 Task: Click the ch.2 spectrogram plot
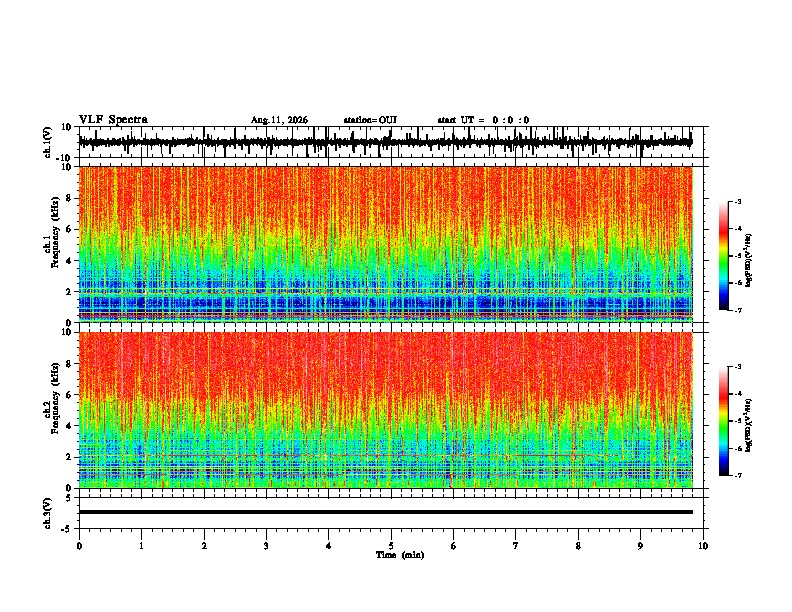pyautogui.click(x=386, y=410)
